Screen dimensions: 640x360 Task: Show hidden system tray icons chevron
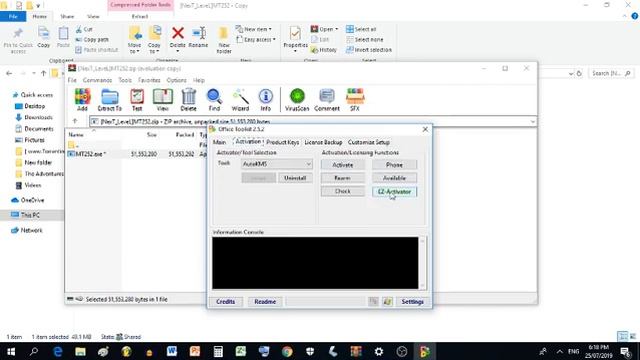tap(560, 351)
